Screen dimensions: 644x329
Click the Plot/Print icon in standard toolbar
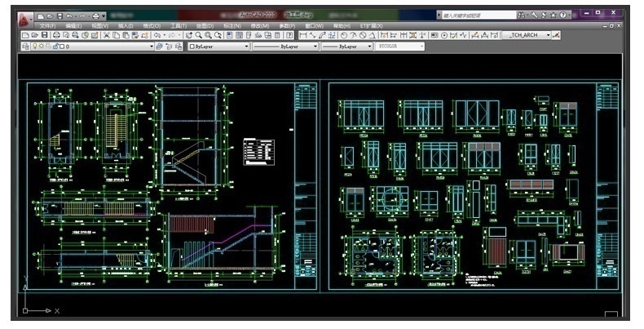pos(55,36)
